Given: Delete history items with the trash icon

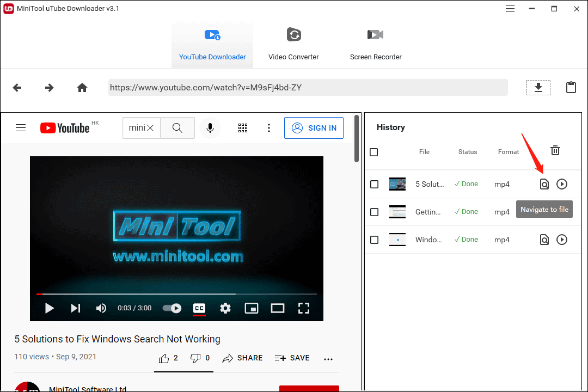Looking at the screenshot, I should (555, 150).
